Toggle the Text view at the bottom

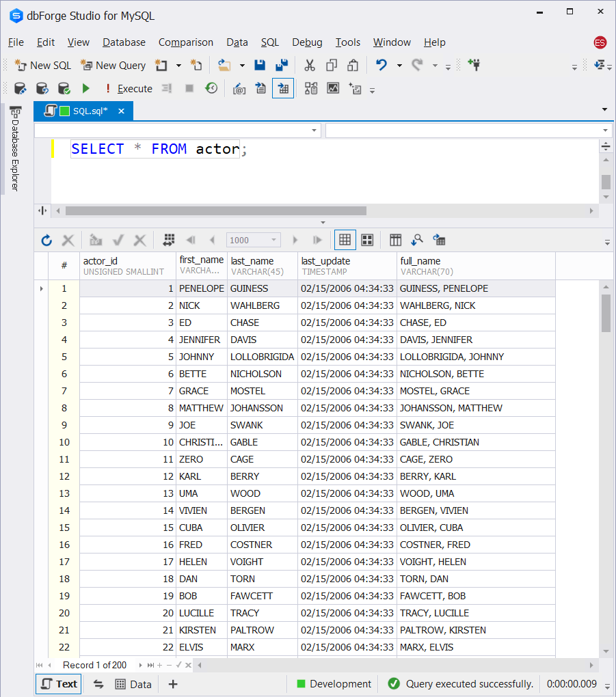[x=59, y=684]
